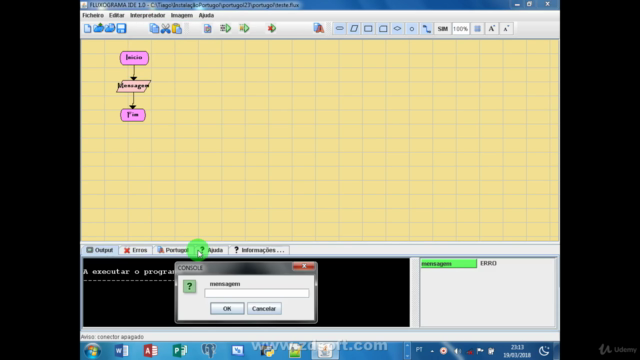
Task: Stop execution with the red icon
Action: 272,29
